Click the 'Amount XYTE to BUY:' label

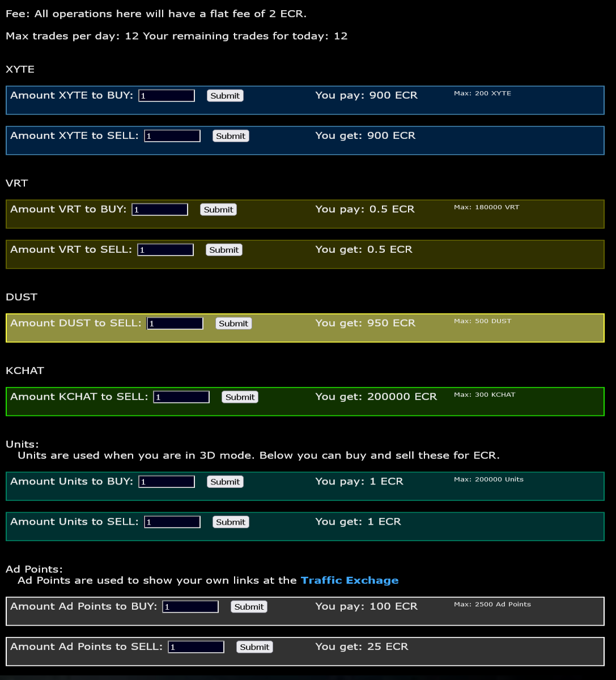tap(72, 95)
